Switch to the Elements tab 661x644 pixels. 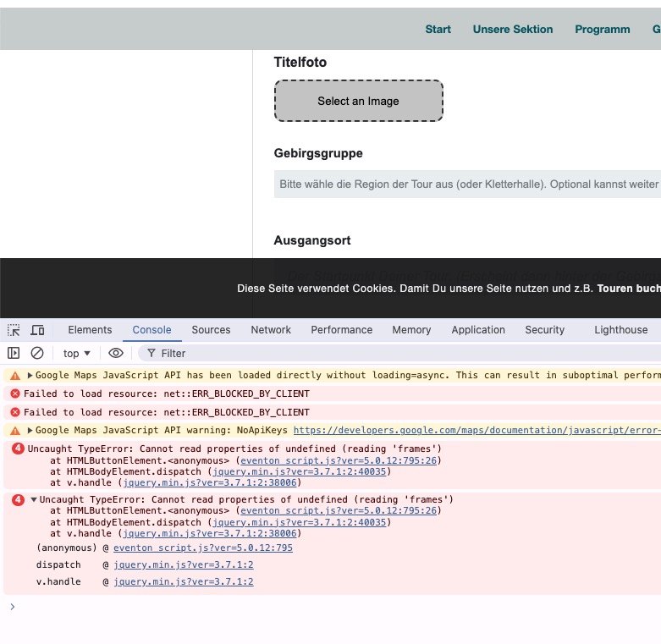(90, 330)
